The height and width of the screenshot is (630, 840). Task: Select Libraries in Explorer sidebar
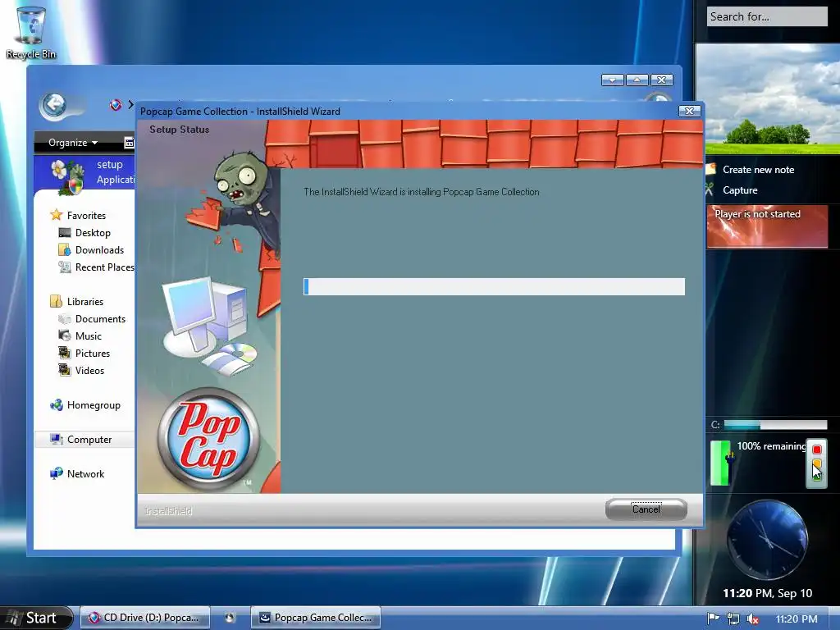click(x=84, y=302)
